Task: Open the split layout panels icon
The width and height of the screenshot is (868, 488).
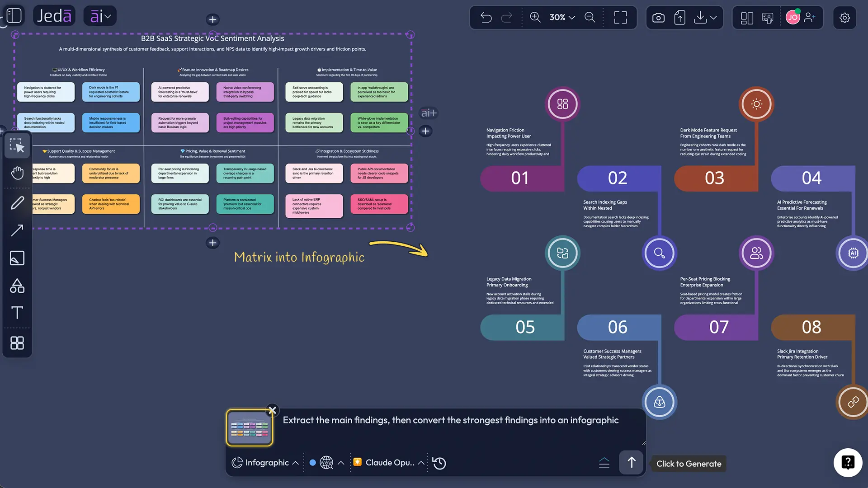Action: 747,18
